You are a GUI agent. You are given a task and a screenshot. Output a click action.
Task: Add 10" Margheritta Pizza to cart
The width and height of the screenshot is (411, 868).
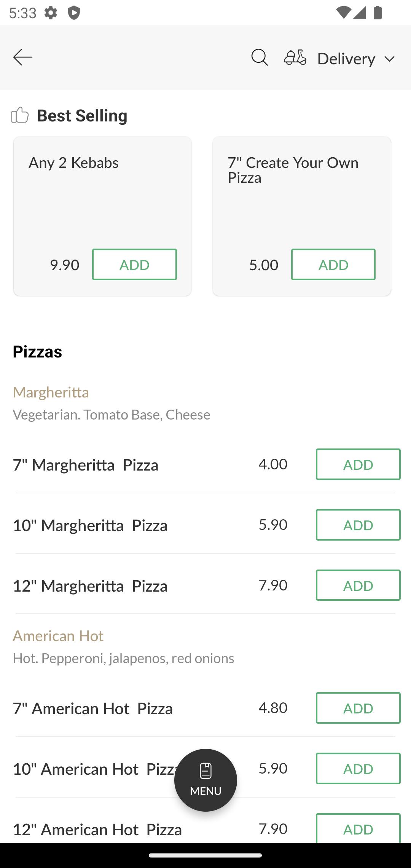[358, 525]
